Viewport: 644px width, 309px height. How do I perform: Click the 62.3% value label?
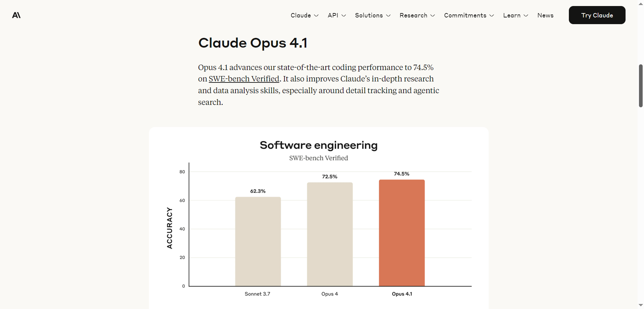point(258,191)
